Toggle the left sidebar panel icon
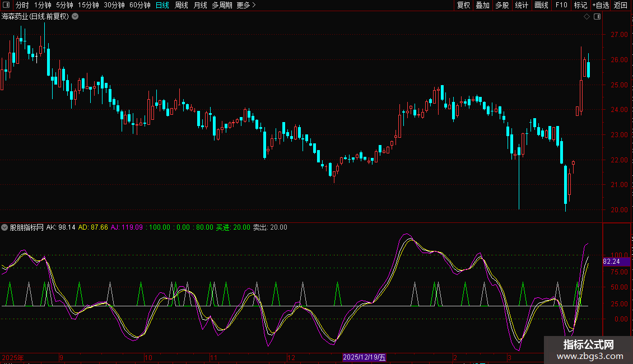This screenshot has width=633, height=364. click(7, 6)
